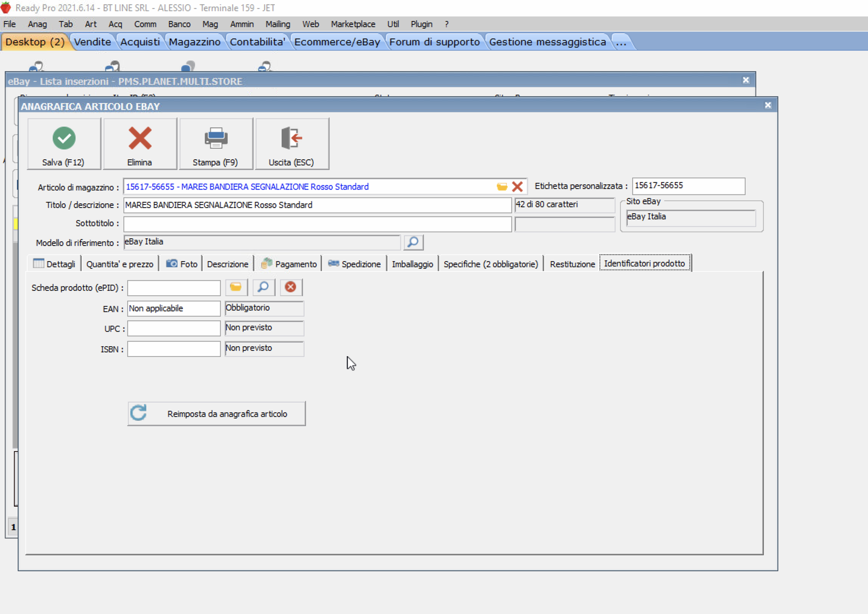Viewport: 868px width, 614px height.
Task: Switch to the Spedizione tab
Action: pyautogui.click(x=354, y=264)
